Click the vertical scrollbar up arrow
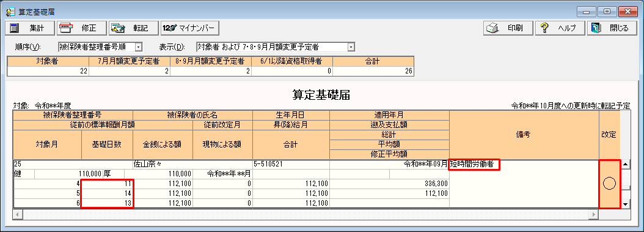The width and height of the screenshot is (644, 232). point(626,164)
